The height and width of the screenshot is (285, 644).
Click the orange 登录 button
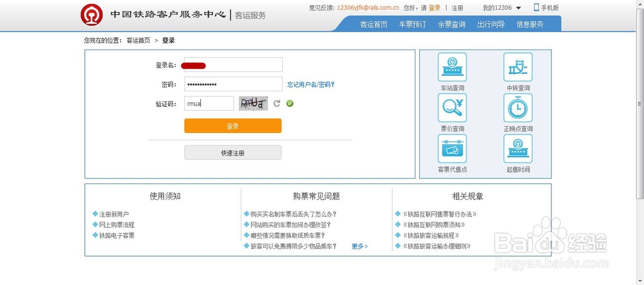233,126
